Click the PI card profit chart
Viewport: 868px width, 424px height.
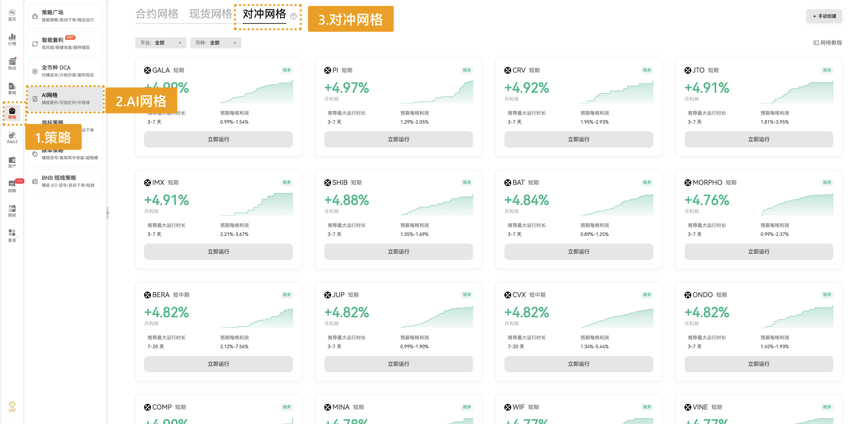pyautogui.click(x=437, y=92)
